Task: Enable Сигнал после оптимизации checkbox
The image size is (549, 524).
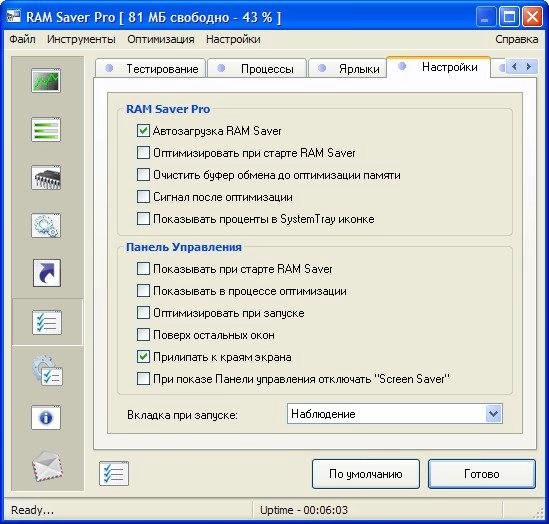Action: (143, 197)
